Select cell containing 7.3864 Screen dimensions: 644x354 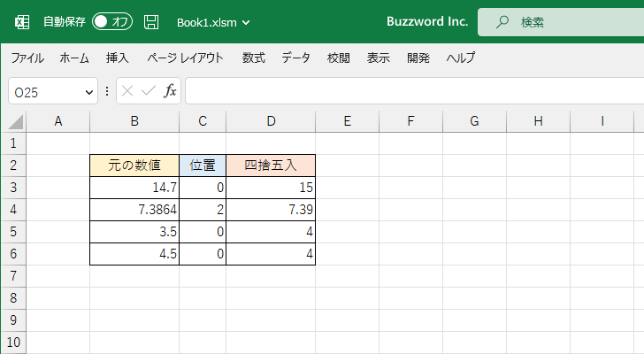coord(134,210)
